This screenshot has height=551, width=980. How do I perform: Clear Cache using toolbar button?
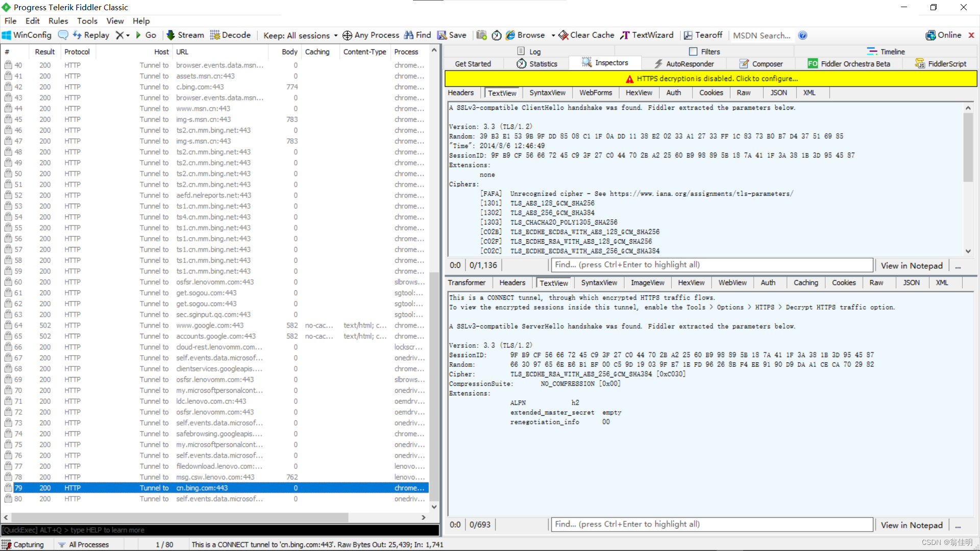pyautogui.click(x=586, y=35)
